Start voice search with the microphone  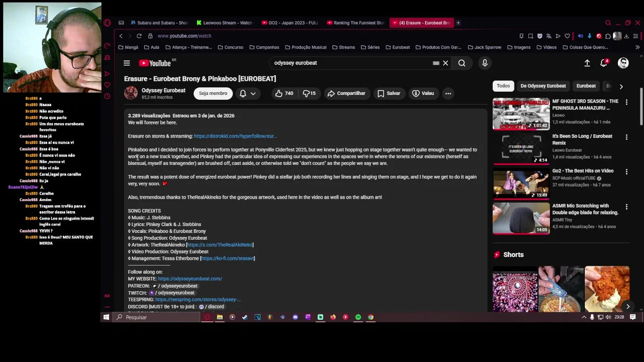[485, 63]
